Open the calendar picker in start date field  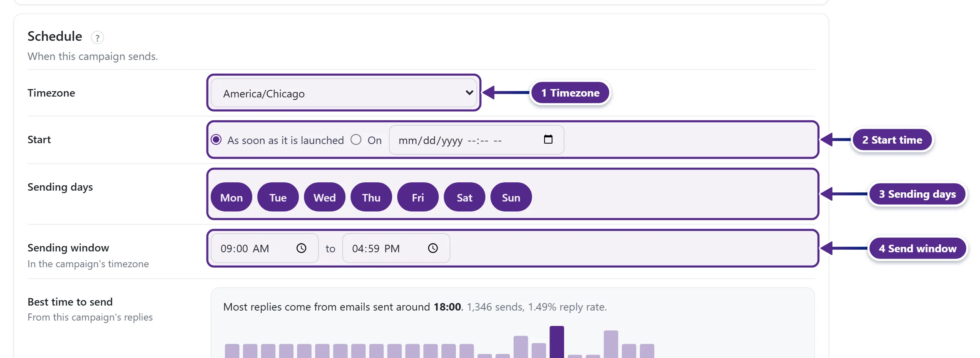click(x=548, y=139)
